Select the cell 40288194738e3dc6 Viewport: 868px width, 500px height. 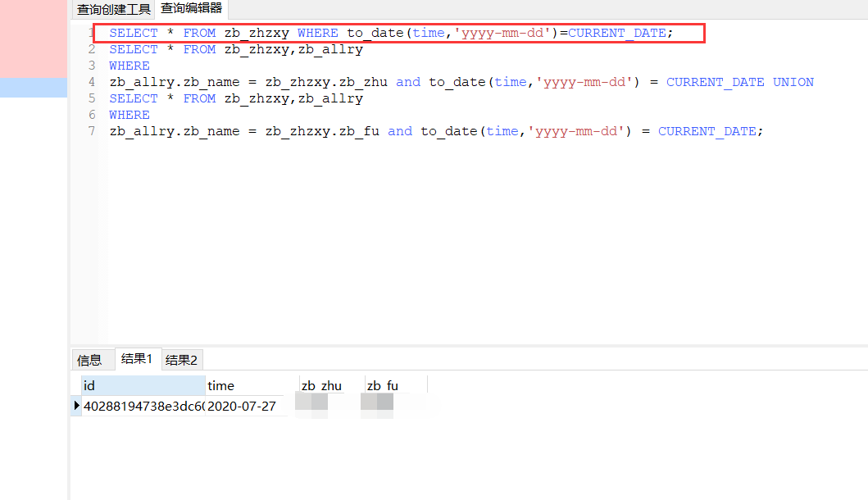[143, 406]
